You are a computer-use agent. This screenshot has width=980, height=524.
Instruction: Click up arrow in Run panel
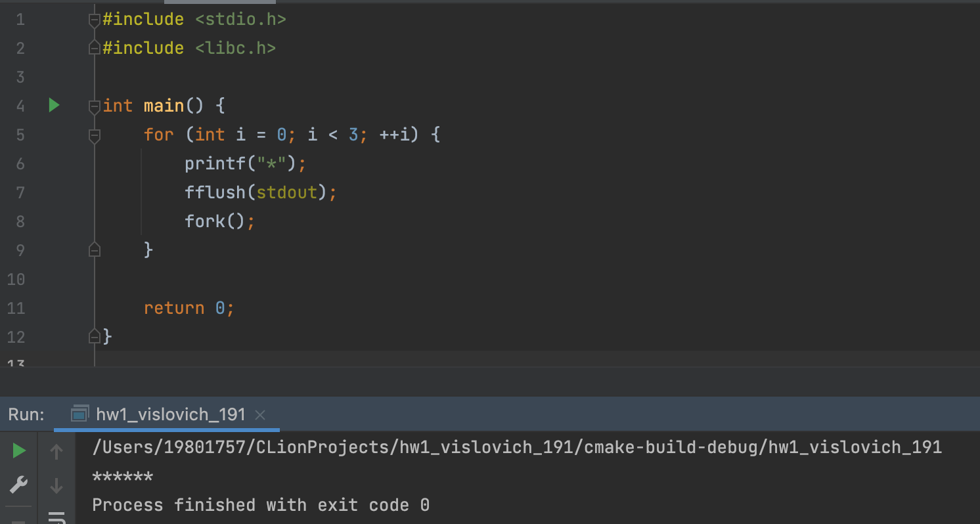click(56, 451)
